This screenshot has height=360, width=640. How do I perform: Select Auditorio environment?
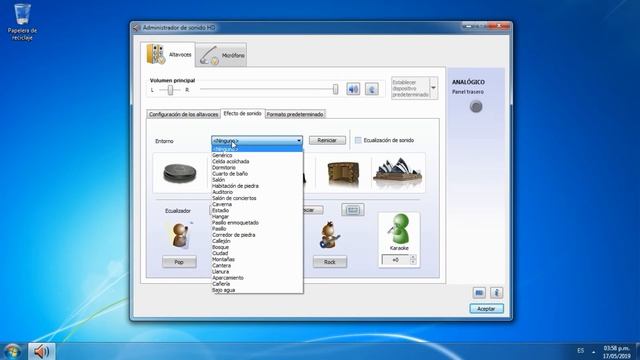point(257,192)
